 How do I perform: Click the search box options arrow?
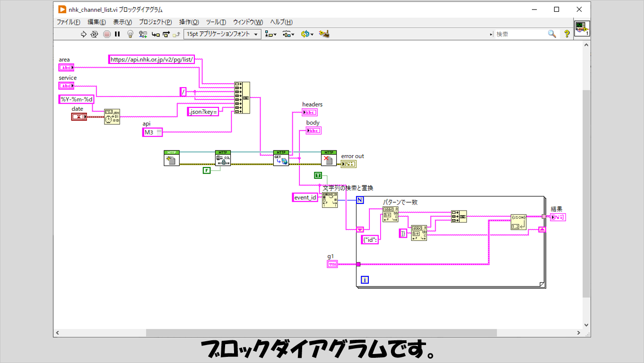click(491, 34)
